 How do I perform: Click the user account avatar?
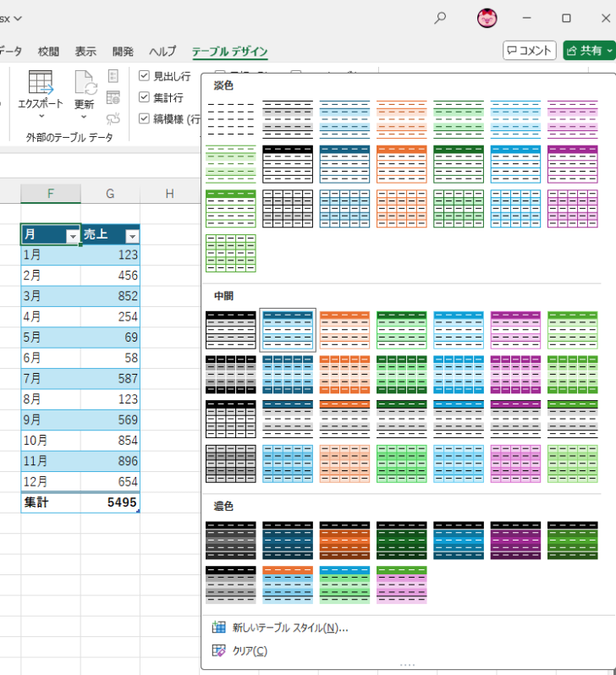[487, 18]
